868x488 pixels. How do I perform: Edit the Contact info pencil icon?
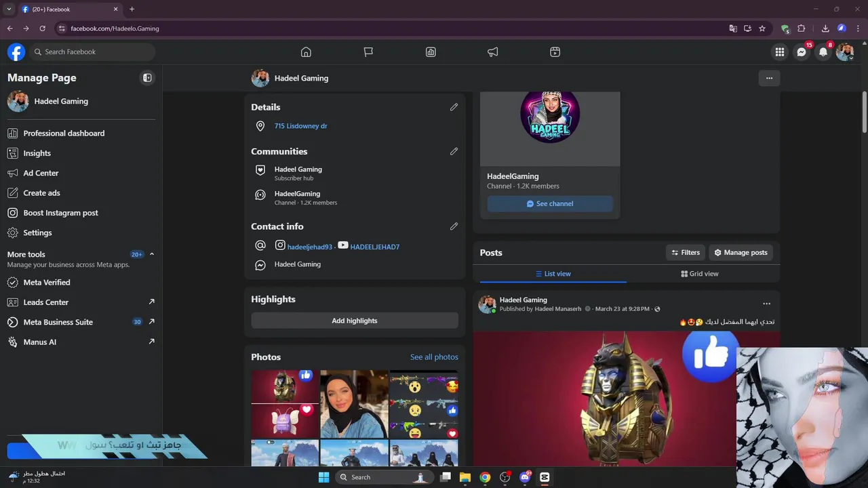(x=454, y=226)
